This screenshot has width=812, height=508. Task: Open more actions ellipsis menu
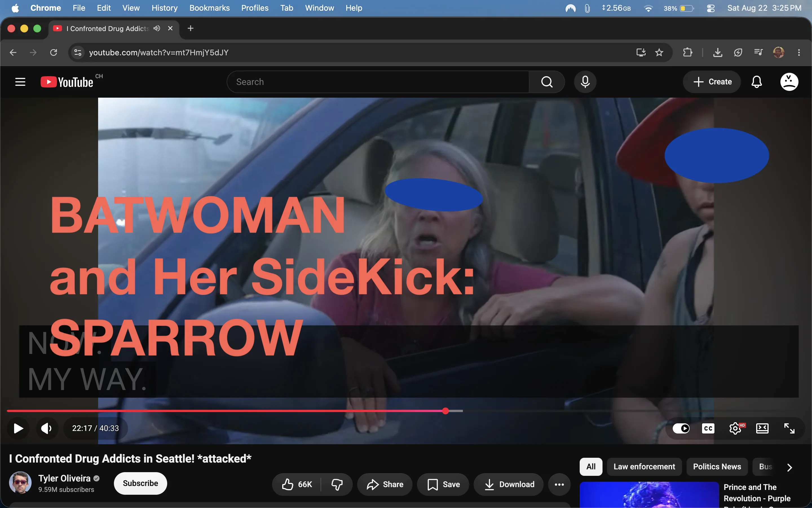(x=559, y=484)
